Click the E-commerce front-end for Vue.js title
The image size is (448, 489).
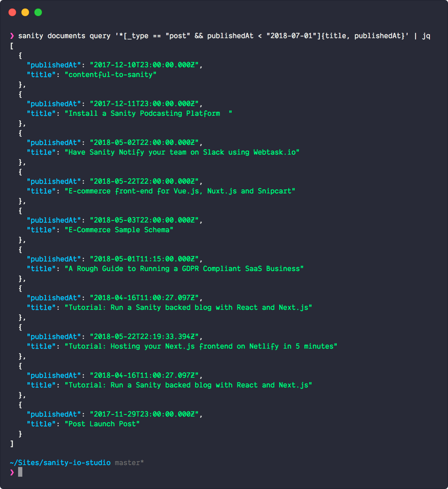pyautogui.click(x=180, y=191)
